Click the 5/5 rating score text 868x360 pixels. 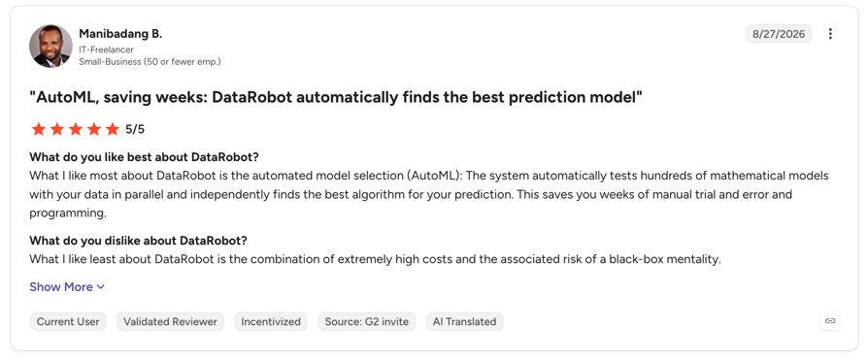(135, 129)
